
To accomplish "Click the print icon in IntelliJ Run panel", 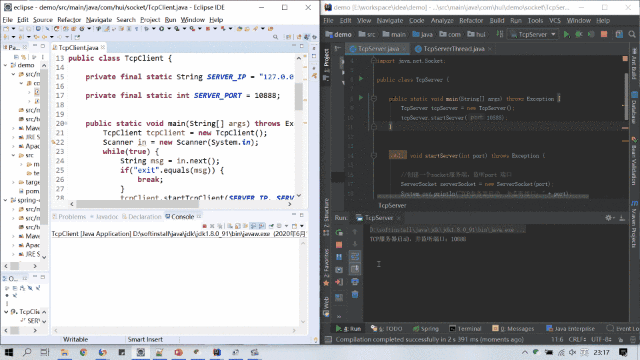I will coord(355,282).
